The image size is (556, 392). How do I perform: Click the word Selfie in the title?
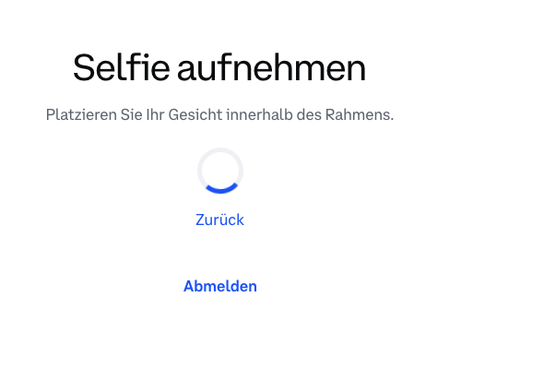(122, 67)
